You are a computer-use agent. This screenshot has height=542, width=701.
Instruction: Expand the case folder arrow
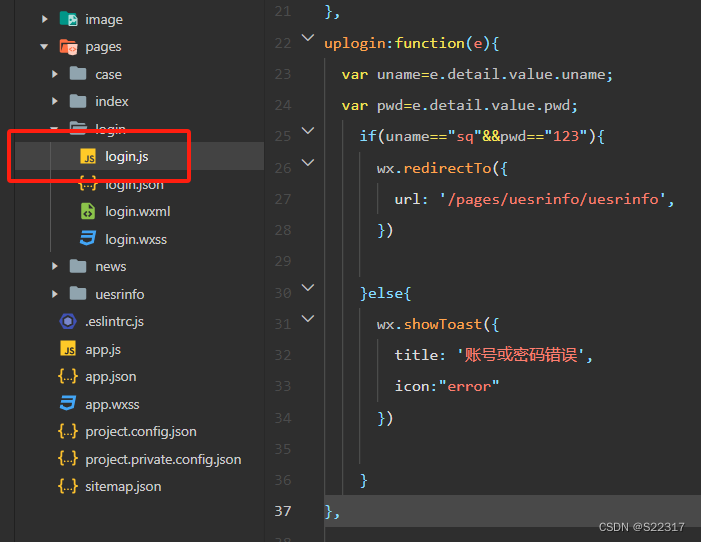pos(55,74)
